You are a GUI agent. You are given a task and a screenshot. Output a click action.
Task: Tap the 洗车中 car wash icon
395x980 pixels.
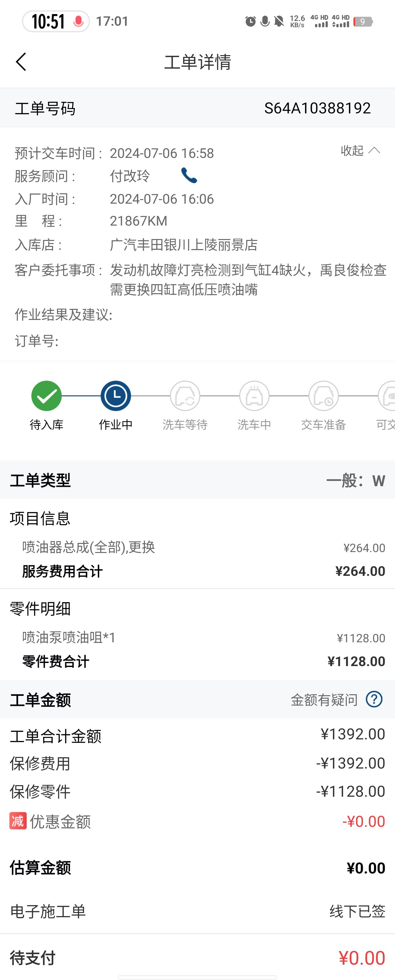254,396
